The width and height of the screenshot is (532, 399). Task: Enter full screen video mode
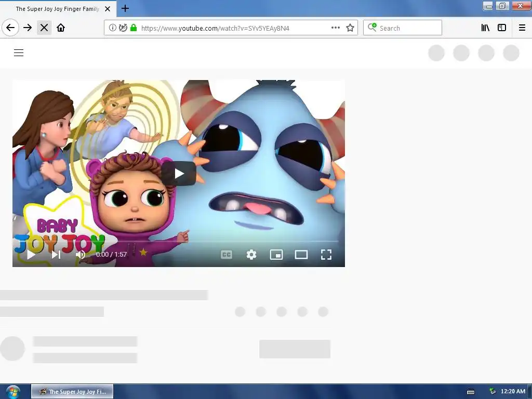pos(326,255)
